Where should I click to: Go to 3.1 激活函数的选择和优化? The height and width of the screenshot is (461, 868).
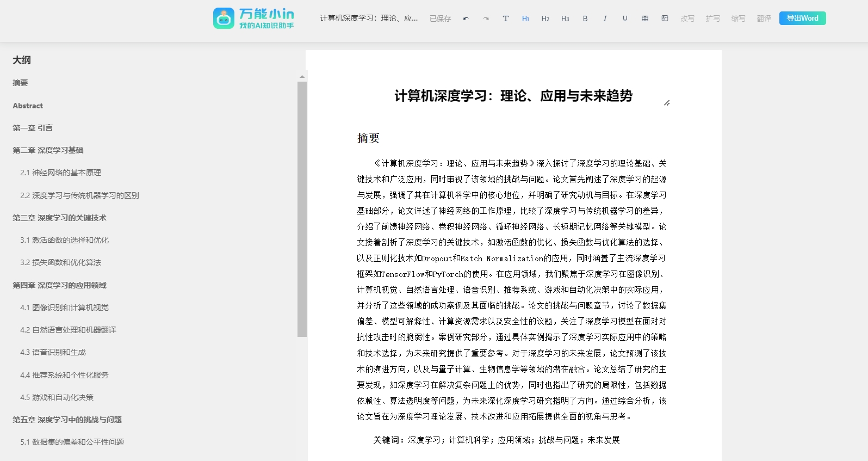coord(64,240)
